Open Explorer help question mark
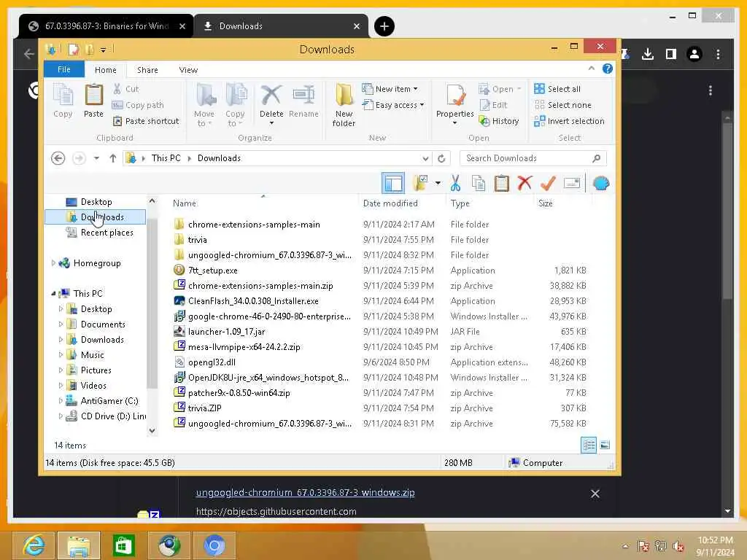The image size is (747, 560). tap(608, 69)
